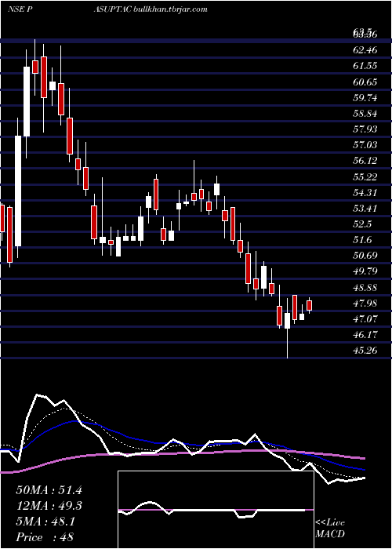Click the NSE P ticker header text
This screenshot has height=549, width=392.
(x=20, y=9)
